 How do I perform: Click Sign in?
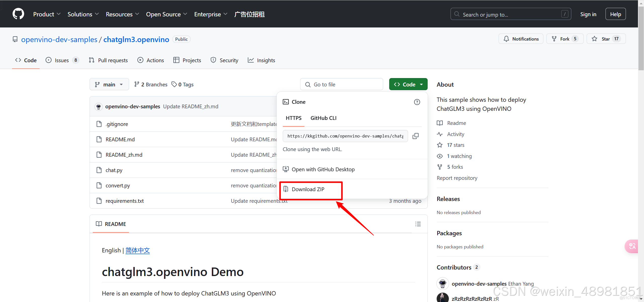[588, 14]
